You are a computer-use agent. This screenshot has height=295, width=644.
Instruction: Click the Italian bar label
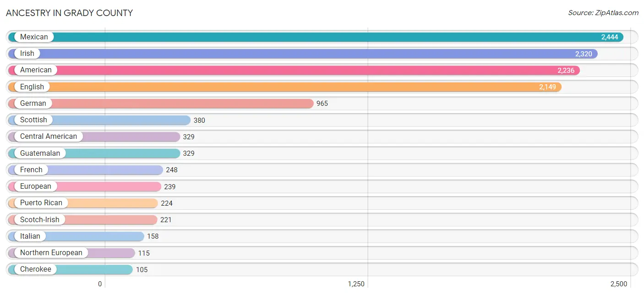30,236
